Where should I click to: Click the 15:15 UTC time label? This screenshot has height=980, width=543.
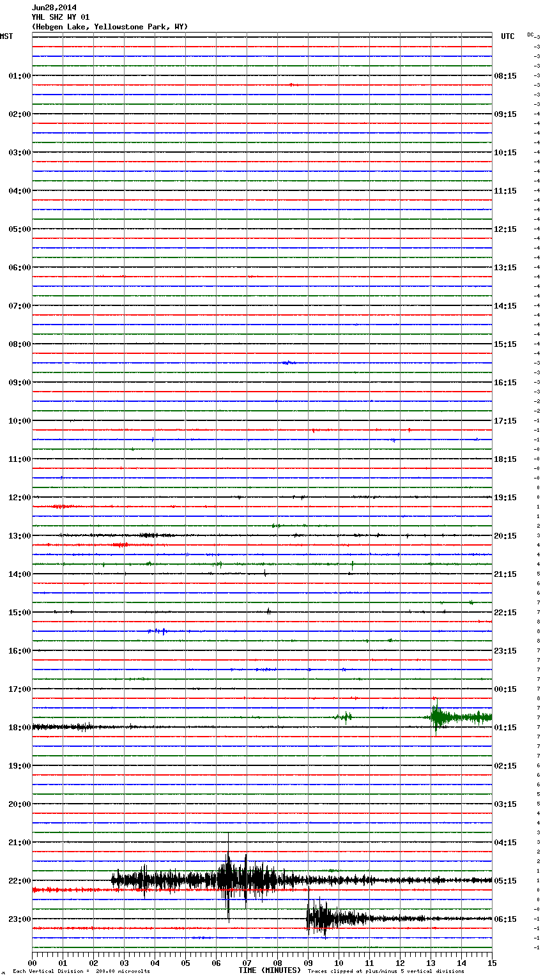[x=505, y=344]
